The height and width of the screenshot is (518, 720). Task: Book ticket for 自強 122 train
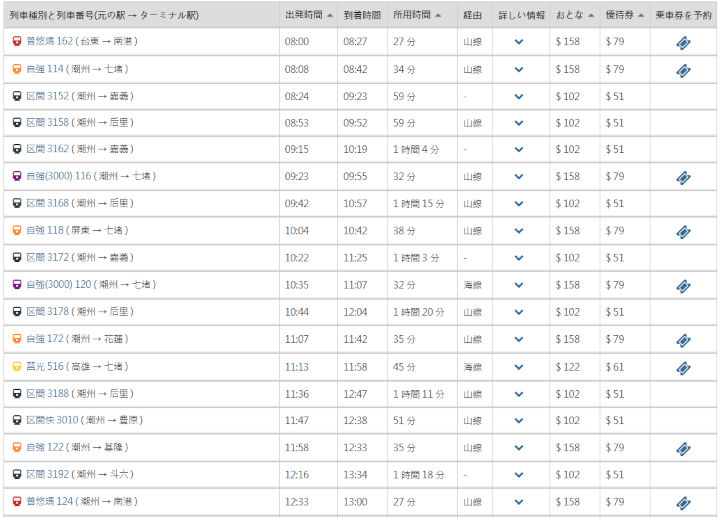683,448
